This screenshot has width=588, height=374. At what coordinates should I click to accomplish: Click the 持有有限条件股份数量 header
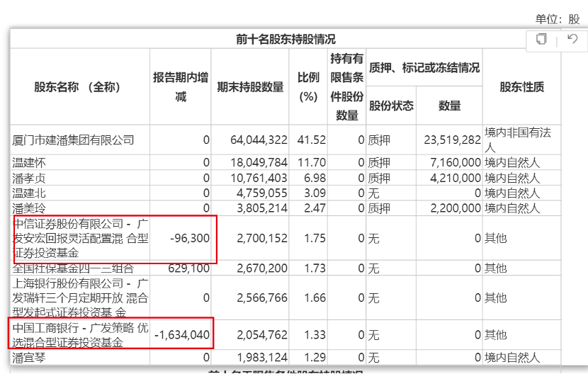click(x=346, y=86)
